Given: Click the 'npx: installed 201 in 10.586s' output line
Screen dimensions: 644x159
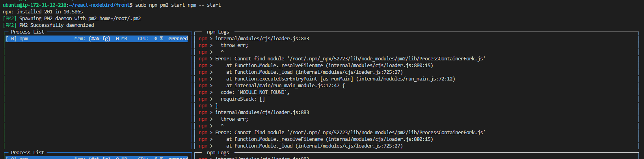Looking at the screenshot, I should tap(43, 12).
